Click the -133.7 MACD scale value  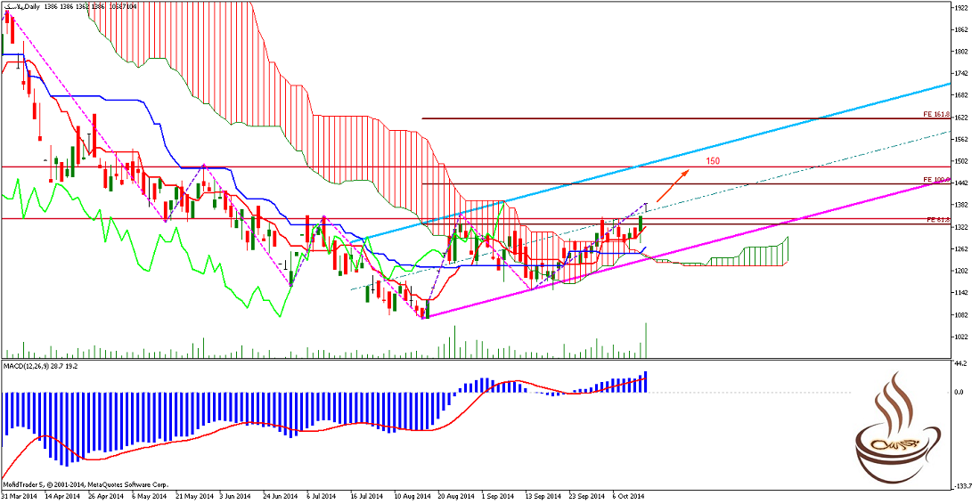coord(960,486)
